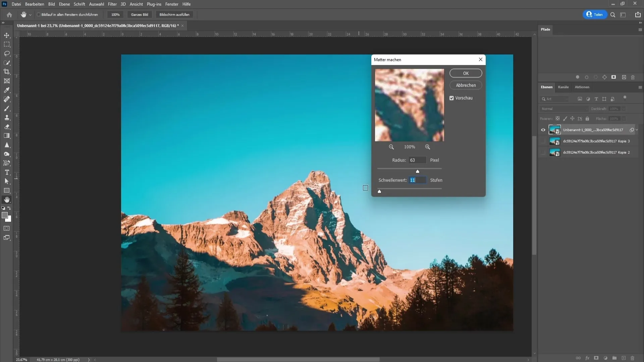
Task: Select the Clone Stamp tool
Action: coord(7,118)
